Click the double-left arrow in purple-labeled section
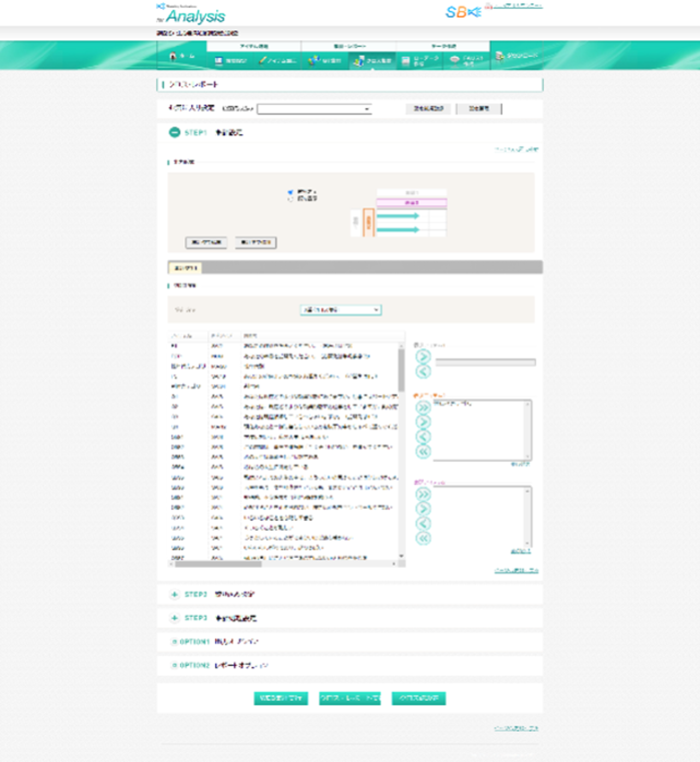Image resolution: width=700 pixels, height=762 pixels. (423, 539)
